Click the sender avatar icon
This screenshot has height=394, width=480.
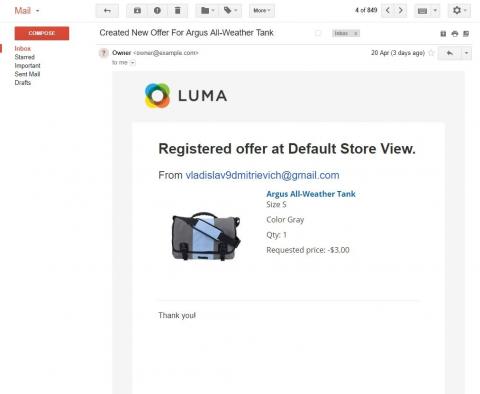(104, 53)
